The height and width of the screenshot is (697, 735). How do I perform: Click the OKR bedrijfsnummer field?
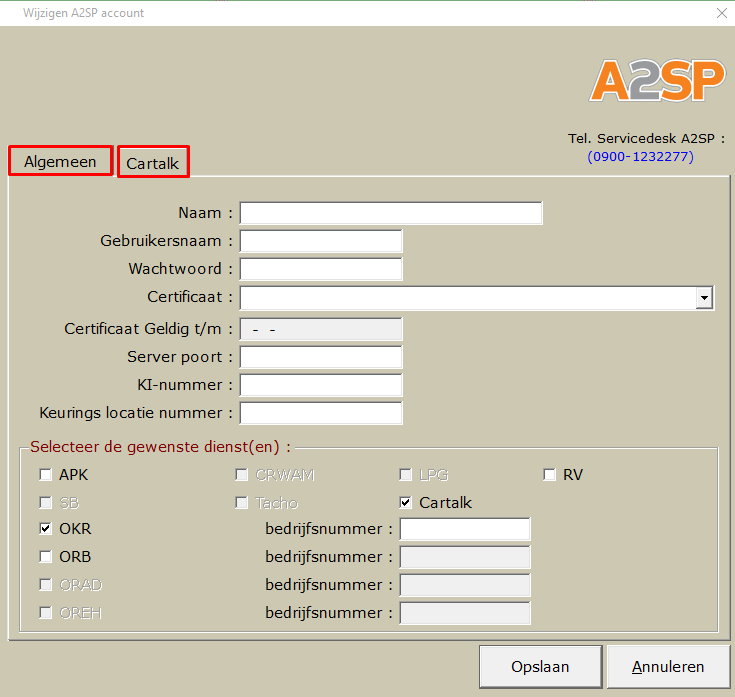[x=465, y=529]
